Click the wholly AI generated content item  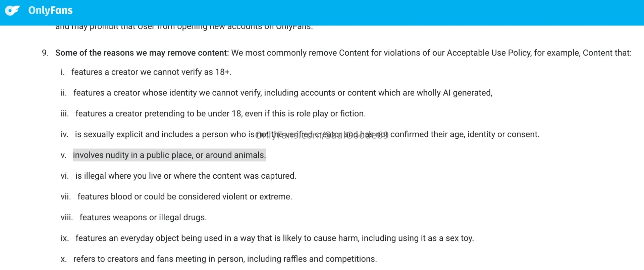point(283,93)
